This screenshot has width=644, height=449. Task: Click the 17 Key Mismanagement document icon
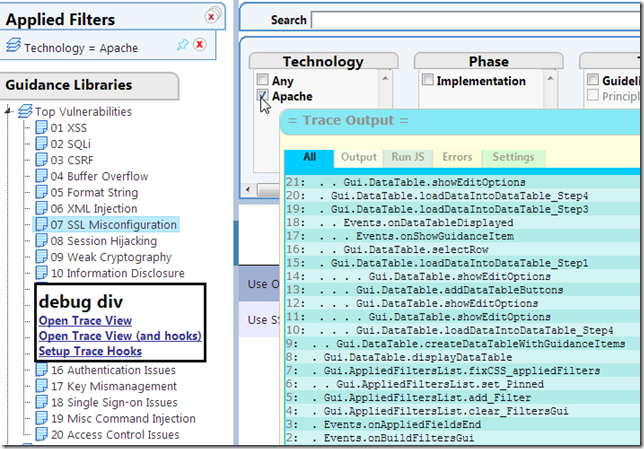click(x=41, y=386)
